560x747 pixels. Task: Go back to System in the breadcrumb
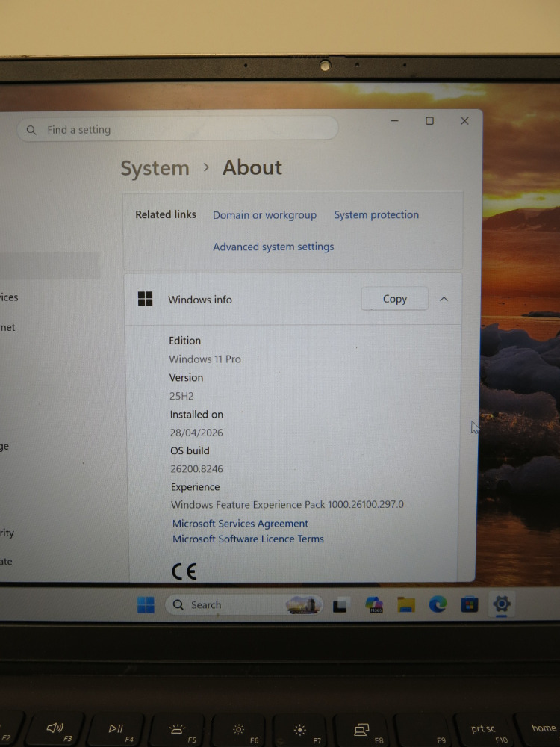(x=155, y=168)
